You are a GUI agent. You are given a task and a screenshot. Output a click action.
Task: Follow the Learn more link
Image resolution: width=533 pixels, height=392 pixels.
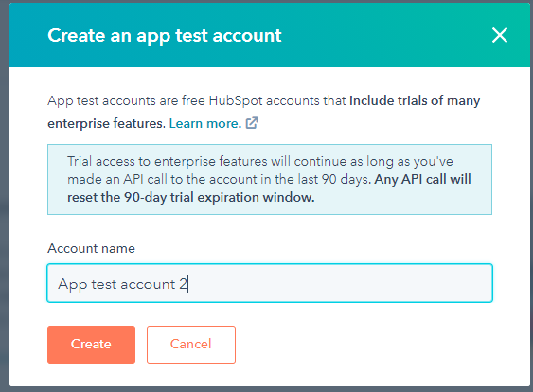[205, 123]
